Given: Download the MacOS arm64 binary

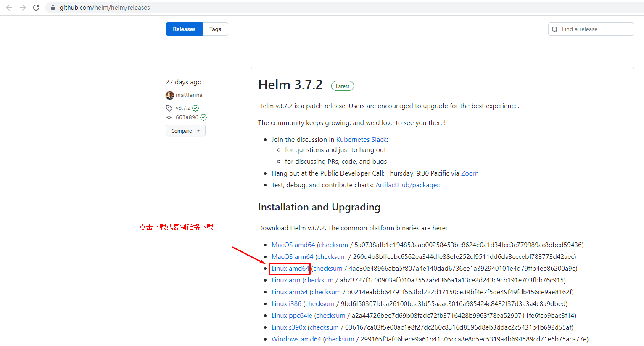Looking at the screenshot, I should coord(292,257).
